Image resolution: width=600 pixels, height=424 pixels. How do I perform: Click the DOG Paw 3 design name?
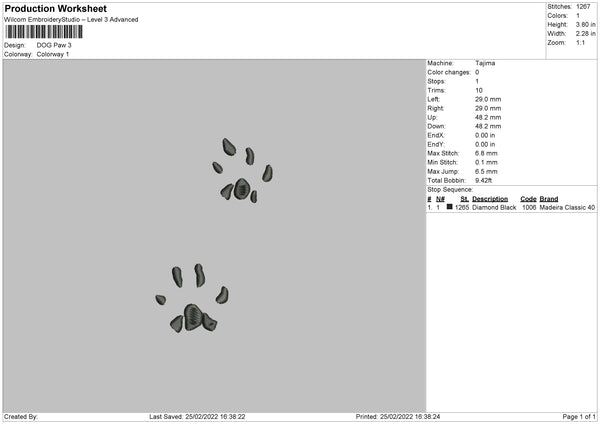tap(54, 45)
